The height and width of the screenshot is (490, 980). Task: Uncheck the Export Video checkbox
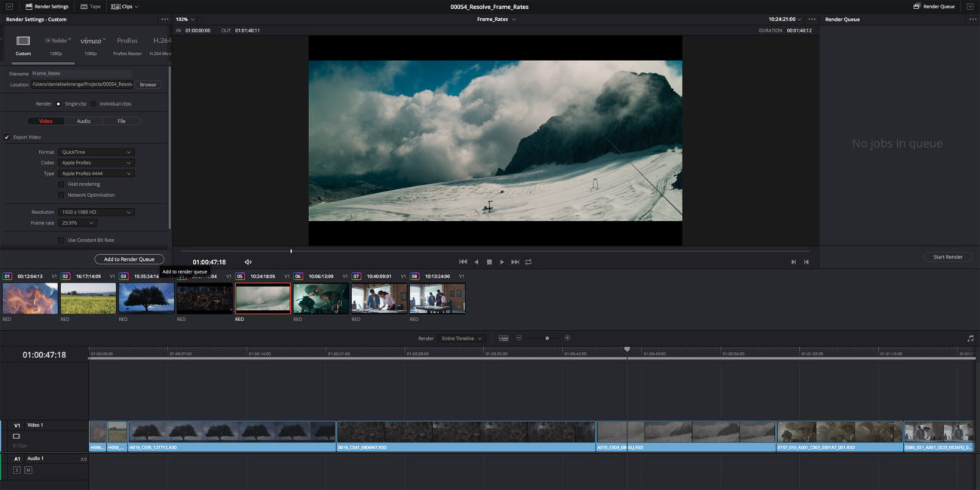(8, 136)
